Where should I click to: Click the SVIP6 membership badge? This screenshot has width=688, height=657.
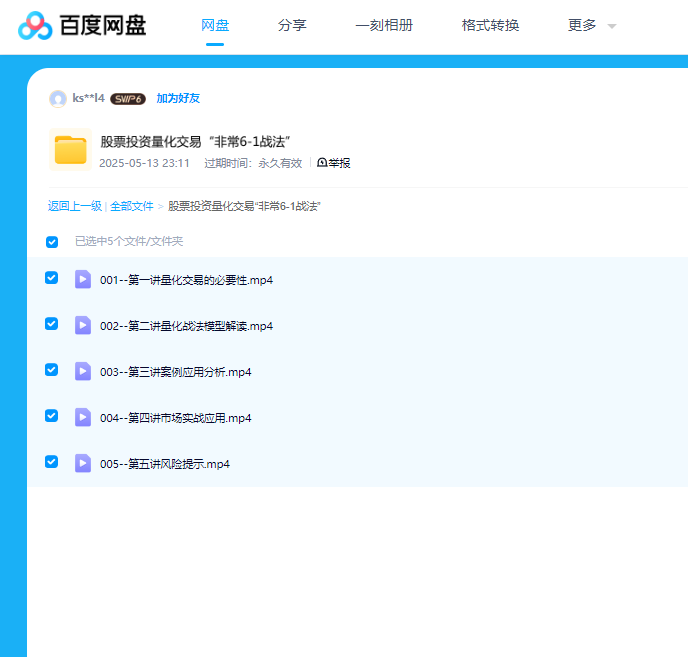pos(128,99)
